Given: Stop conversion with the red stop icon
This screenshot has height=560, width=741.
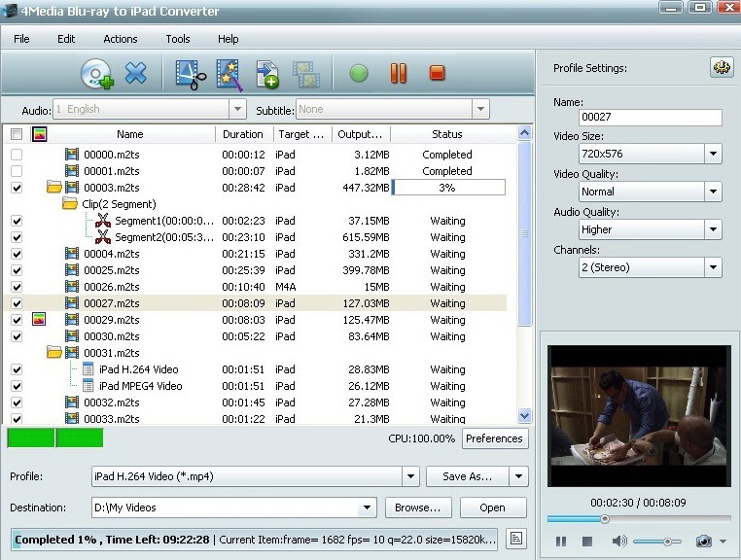Looking at the screenshot, I should [437, 73].
